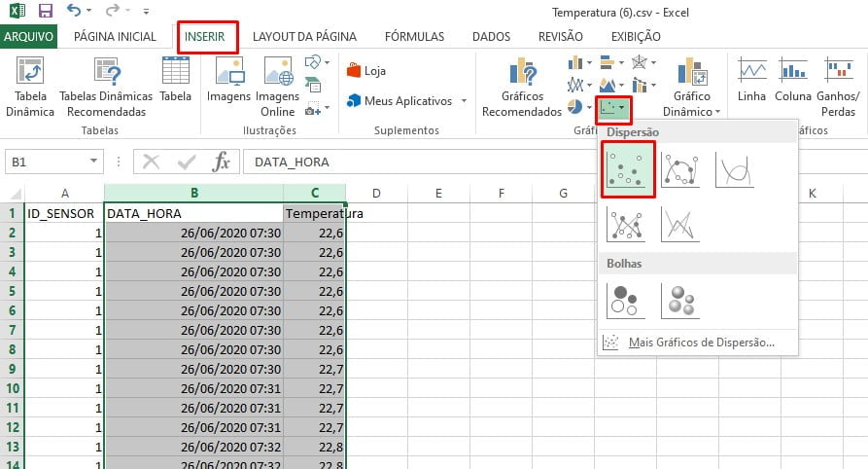Image resolution: width=868 pixels, height=469 pixels.
Task: Select the basic scatter (Dispersão) chart
Action: pyautogui.click(x=628, y=170)
